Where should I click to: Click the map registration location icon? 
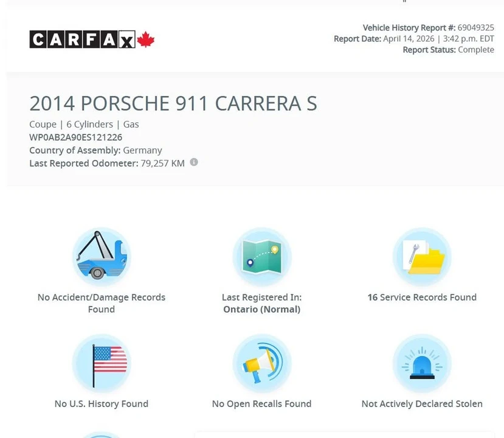pos(262,257)
